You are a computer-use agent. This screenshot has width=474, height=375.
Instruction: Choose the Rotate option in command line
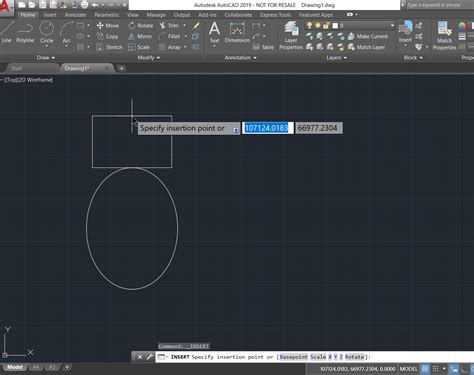[354, 357]
